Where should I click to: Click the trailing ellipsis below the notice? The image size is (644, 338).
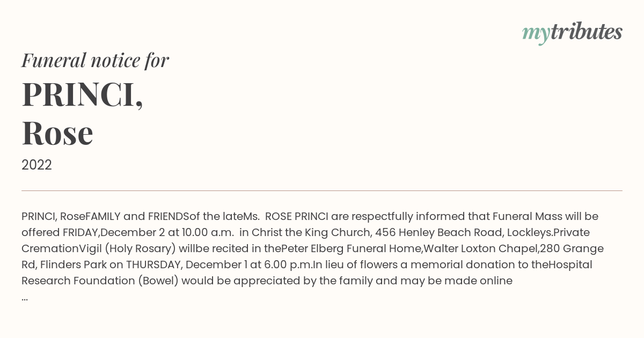[x=25, y=298]
